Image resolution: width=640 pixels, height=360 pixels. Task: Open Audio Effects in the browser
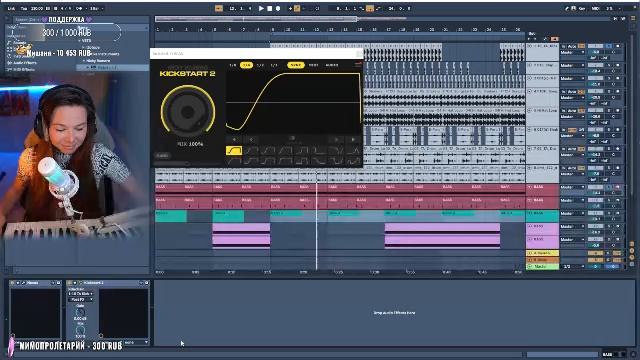tap(22, 63)
